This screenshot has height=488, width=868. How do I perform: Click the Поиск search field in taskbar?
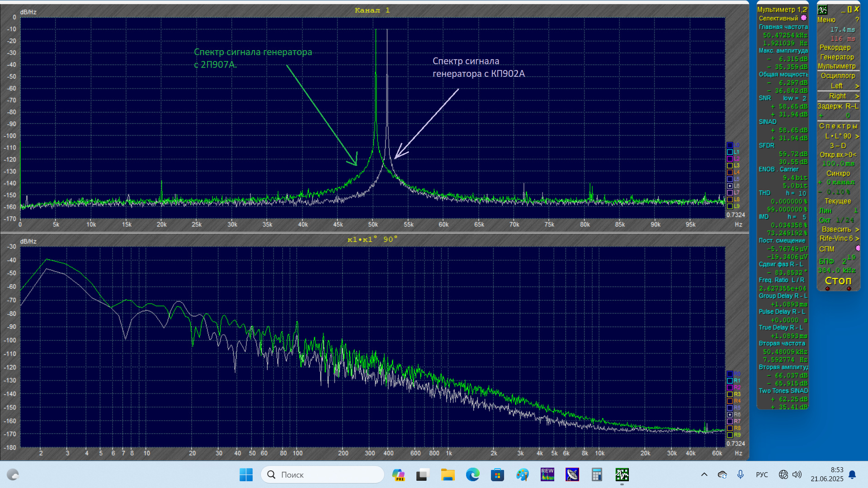tap(322, 474)
